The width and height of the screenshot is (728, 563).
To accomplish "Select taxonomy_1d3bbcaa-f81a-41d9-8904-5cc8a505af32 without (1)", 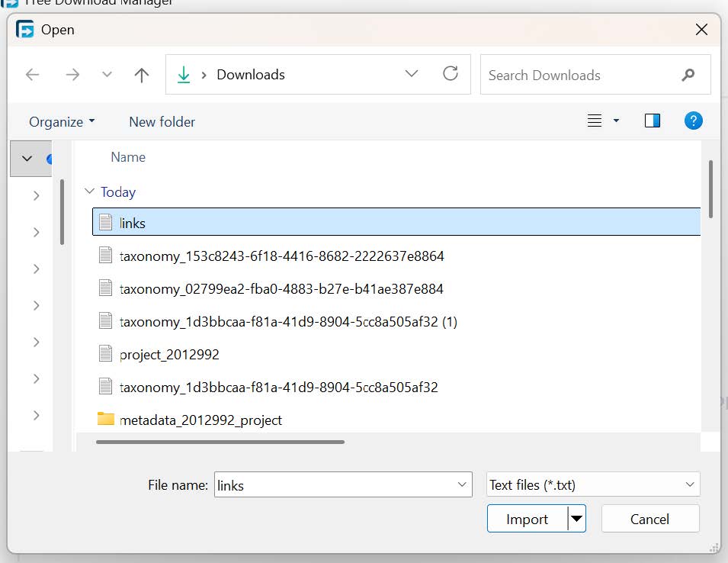I will click(278, 387).
